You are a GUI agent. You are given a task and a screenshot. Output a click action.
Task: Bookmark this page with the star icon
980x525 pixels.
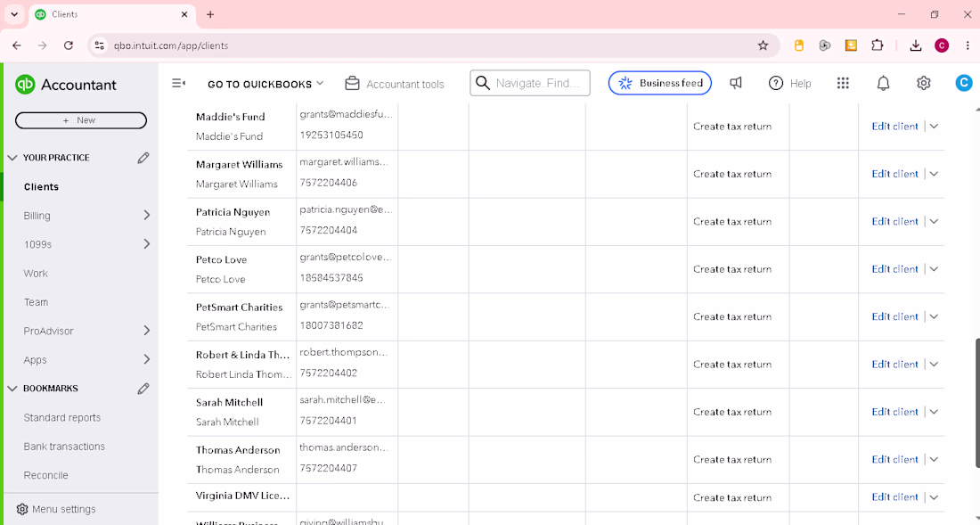(764, 45)
